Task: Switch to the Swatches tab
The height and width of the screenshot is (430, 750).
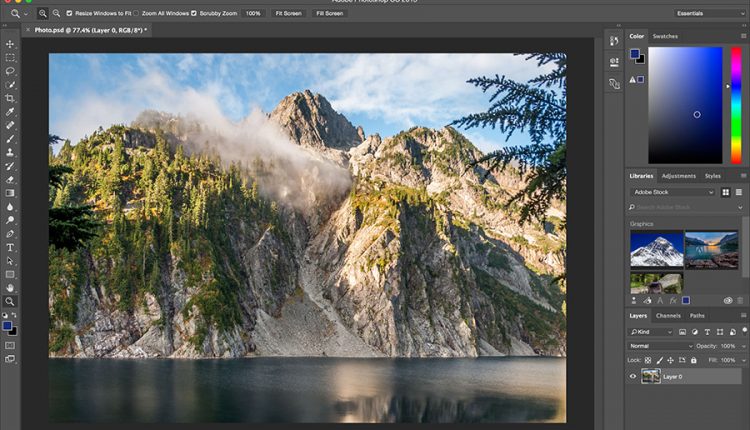Action: pos(665,36)
